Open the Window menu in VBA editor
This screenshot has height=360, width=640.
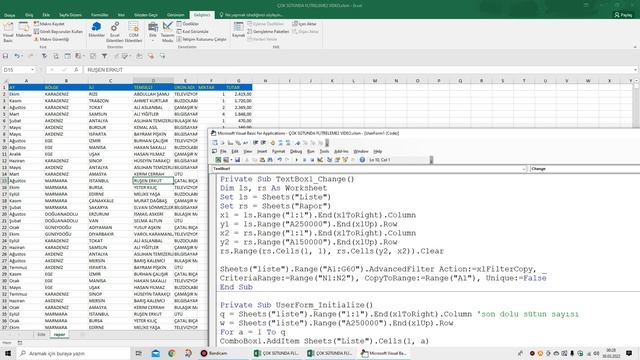click(x=361, y=151)
